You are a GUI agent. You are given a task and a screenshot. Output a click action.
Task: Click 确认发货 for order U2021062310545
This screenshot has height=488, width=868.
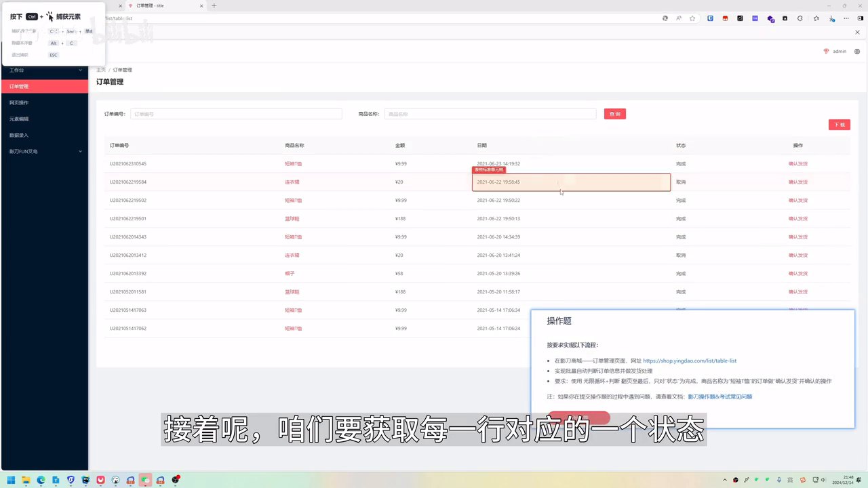798,163
